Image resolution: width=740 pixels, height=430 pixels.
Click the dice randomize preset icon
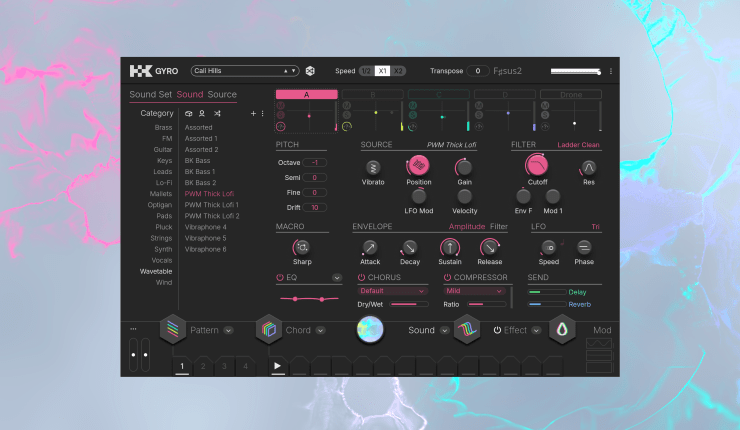[x=310, y=71]
